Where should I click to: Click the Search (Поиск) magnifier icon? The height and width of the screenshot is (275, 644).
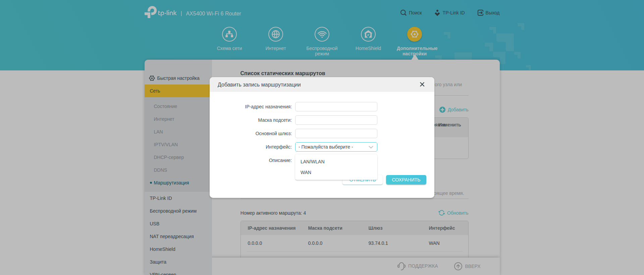click(403, 13)
